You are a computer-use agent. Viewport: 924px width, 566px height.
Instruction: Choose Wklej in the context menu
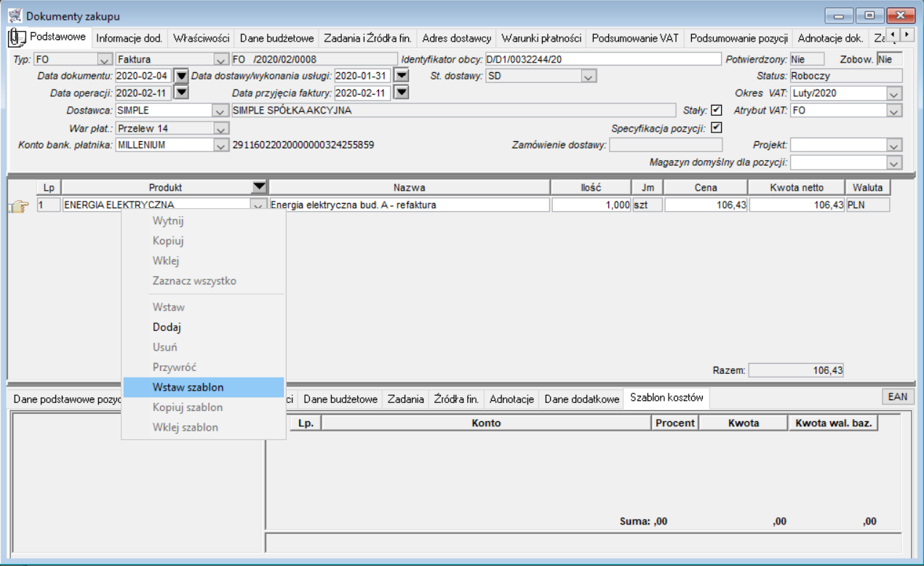204,260
